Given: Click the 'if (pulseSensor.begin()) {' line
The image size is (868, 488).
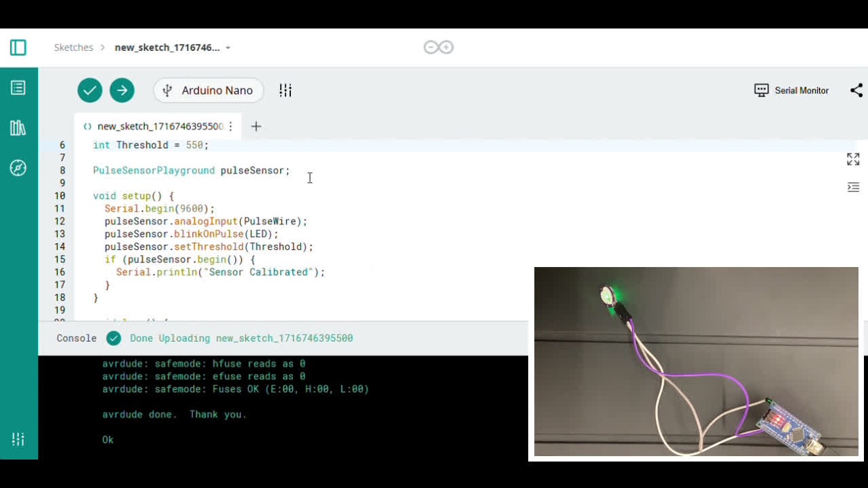Looking at the screenshot, I should pos(180,260).
